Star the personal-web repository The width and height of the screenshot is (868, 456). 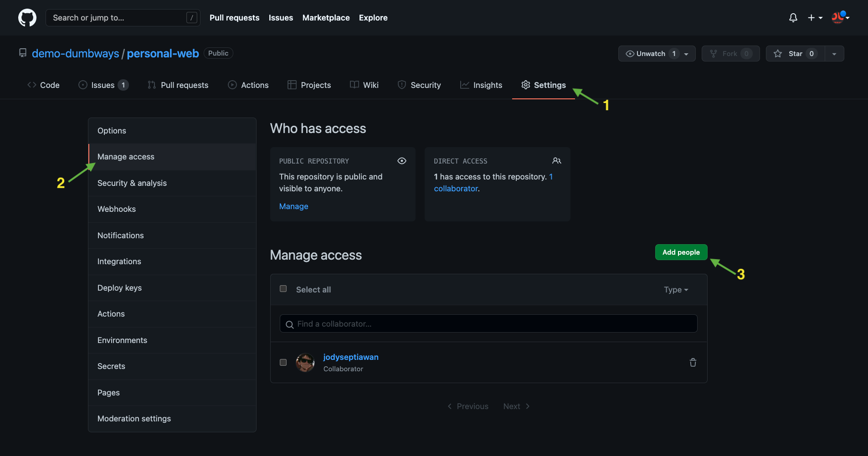point(795,54)
